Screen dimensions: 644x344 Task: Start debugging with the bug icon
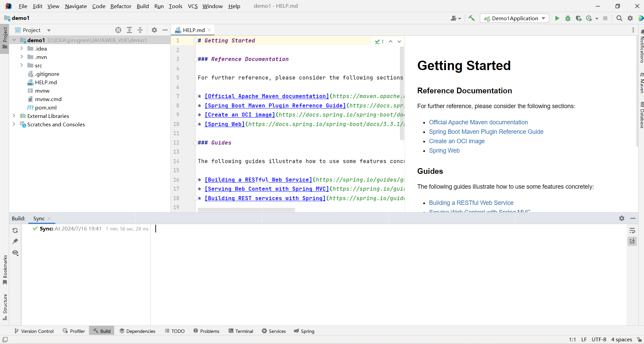tap(568, 18)
